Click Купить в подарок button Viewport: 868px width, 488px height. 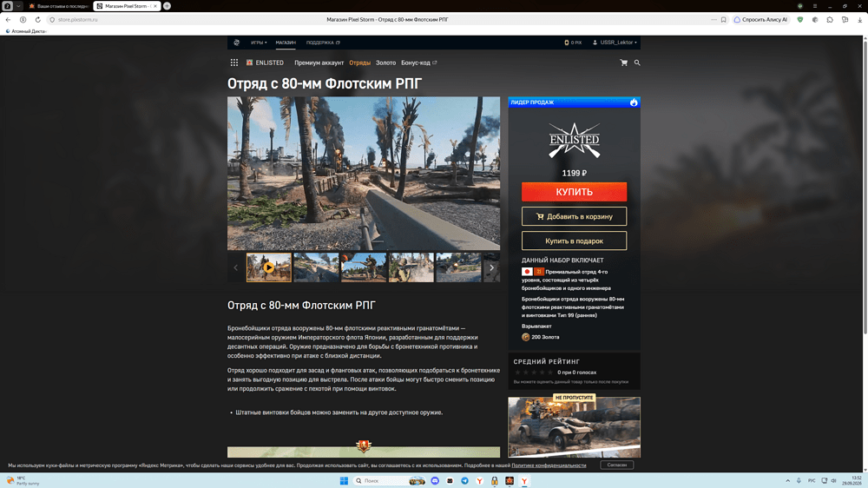tap(574, 241)
